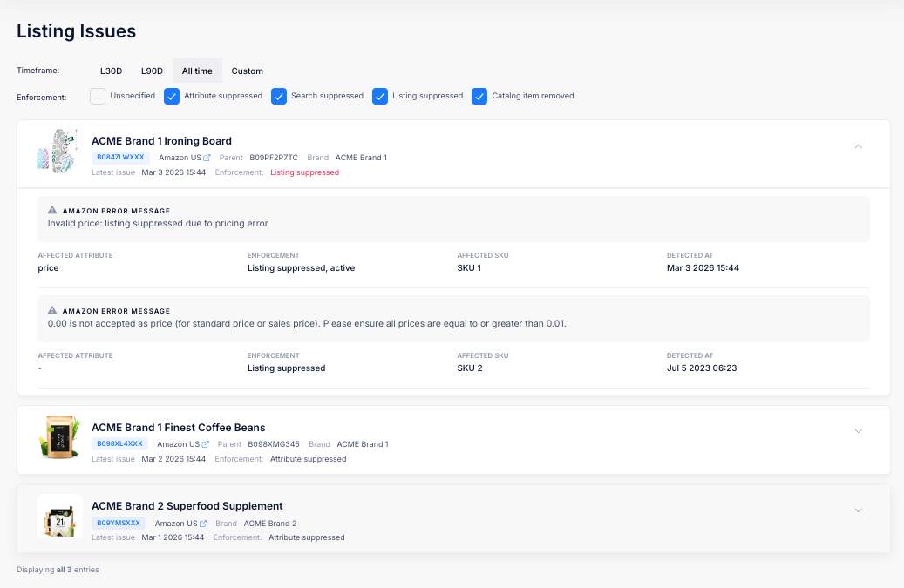The width and height of the screenshot is (904, 588).
Task: Uncheck the Search suppressed filter
Action: pos(279,96)
